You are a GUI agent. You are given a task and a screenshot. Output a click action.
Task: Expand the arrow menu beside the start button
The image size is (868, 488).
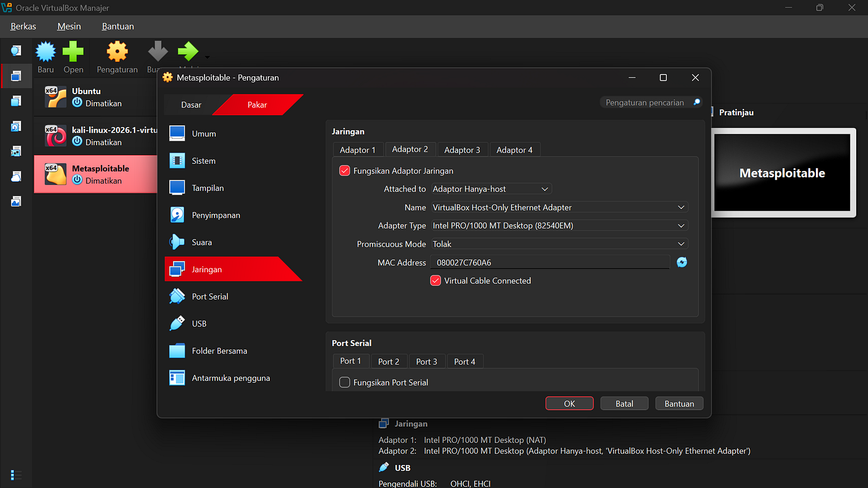point(207,57)
